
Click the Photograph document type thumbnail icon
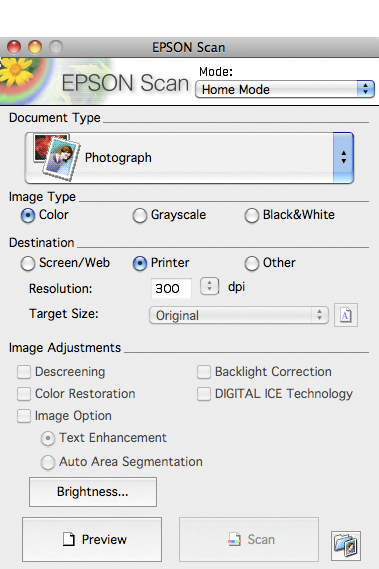coord(56,157)
